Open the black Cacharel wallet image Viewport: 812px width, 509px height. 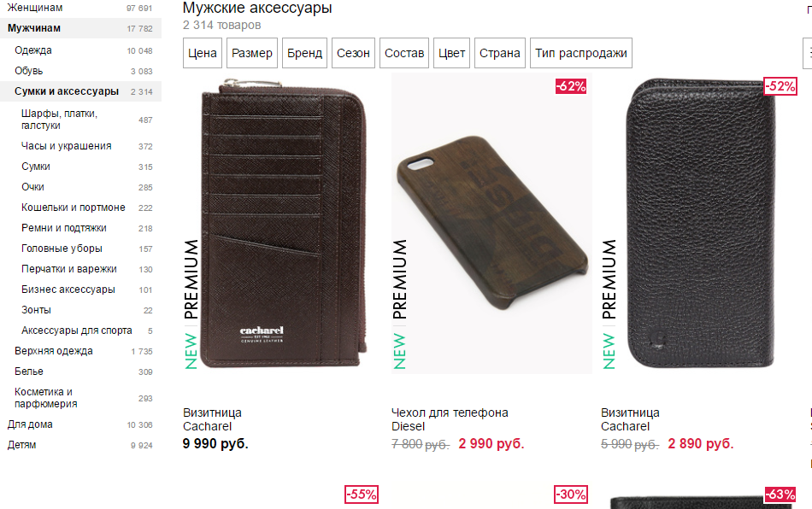pyautogui.click(x=701, y=224)
